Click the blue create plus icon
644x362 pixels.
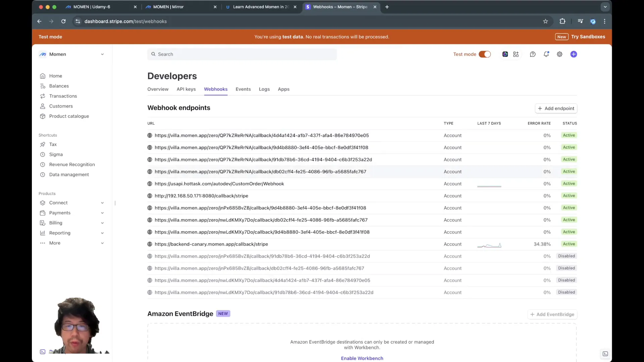(574, 54)
